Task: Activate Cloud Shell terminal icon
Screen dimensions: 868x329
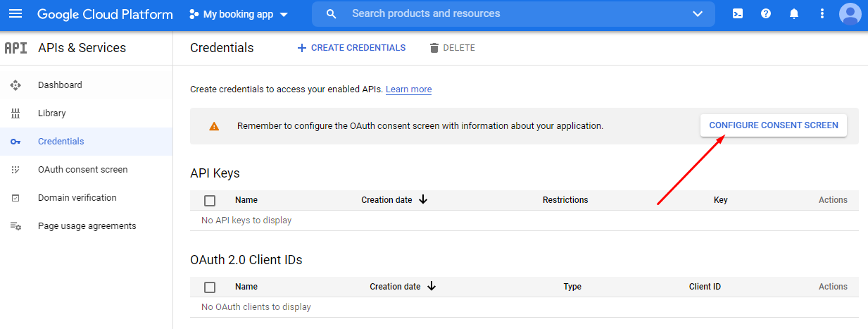Action: pyautogui.click(x=738, y=14)
